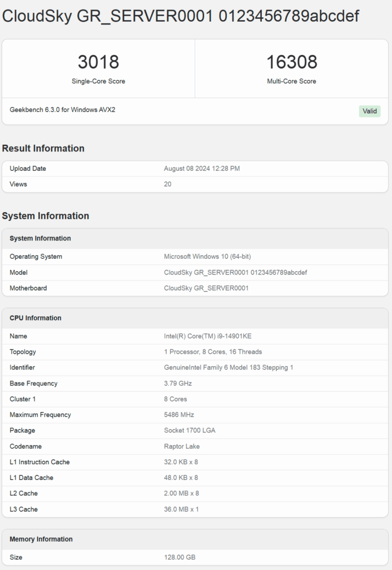Click the System Information table header row
The width and height of the screenshot is (392, 570).
click(195, 238)
